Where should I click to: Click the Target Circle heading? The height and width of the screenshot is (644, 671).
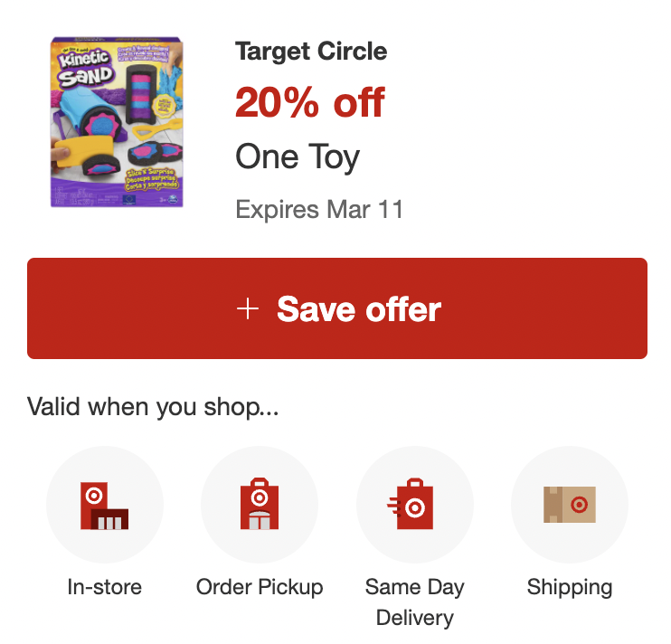[x=311, y=52]
